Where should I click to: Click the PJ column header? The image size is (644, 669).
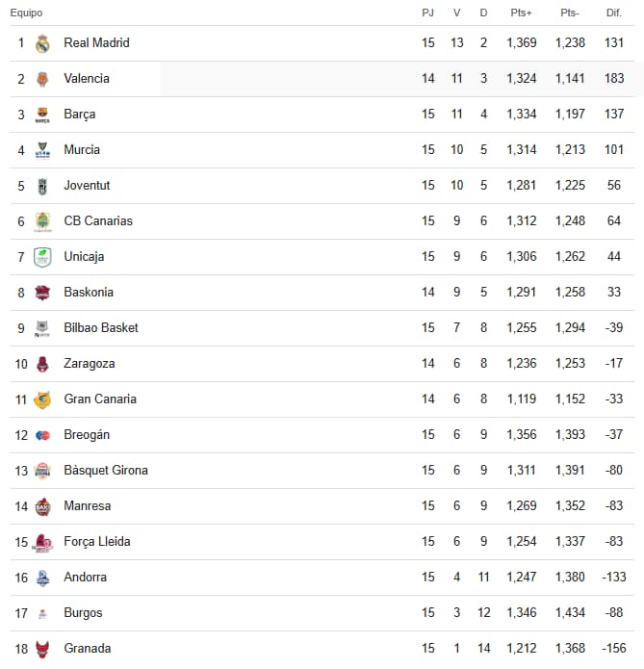428,13
